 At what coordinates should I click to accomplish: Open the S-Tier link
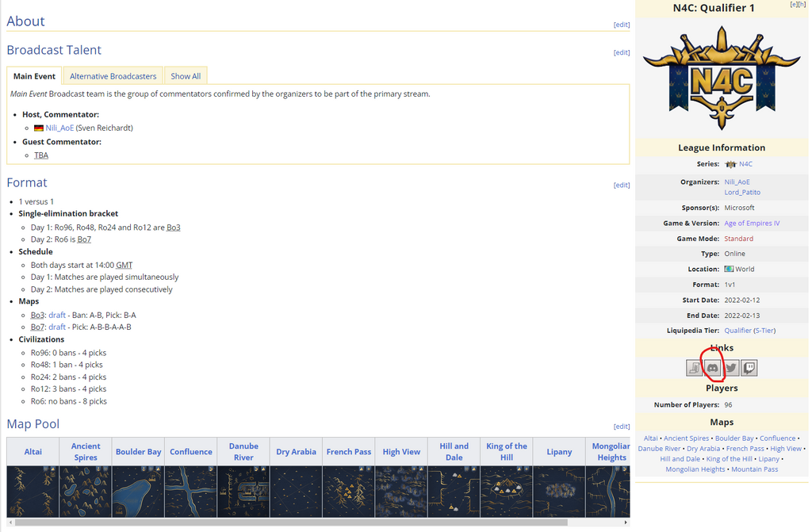click(x=764, y=331)
